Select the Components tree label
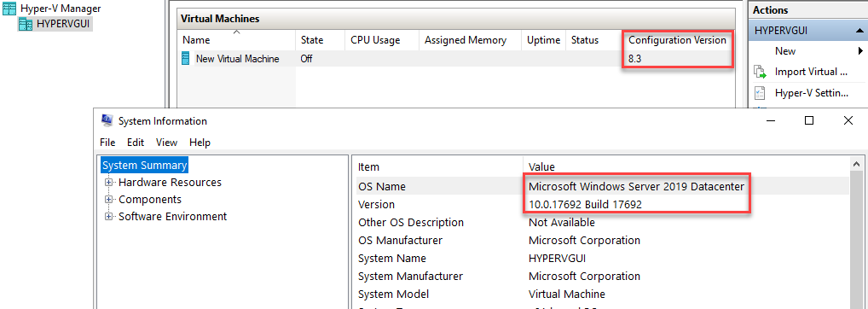 150,200
